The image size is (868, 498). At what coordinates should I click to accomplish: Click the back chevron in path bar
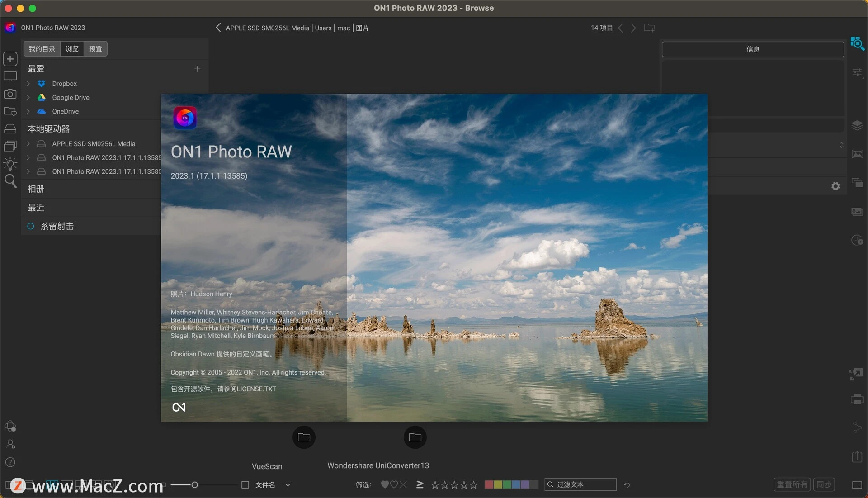point(218,28)
